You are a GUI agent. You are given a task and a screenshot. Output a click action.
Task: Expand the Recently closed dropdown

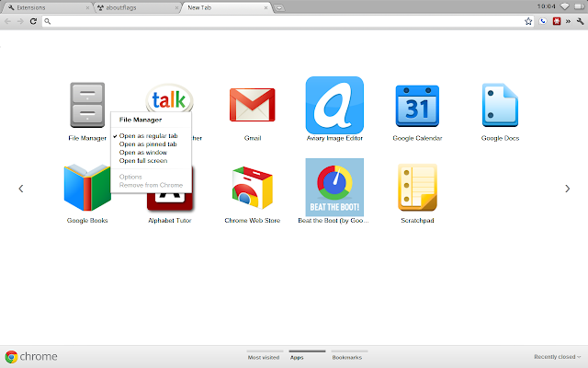tap(558, 357)
